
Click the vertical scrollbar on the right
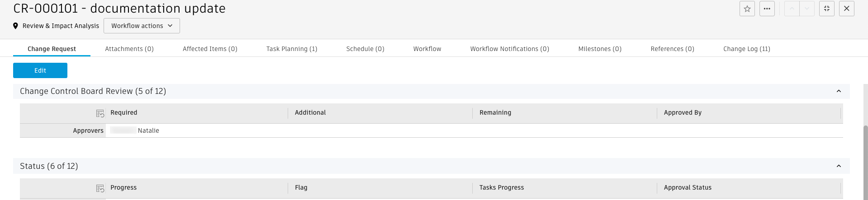[865, 158]
